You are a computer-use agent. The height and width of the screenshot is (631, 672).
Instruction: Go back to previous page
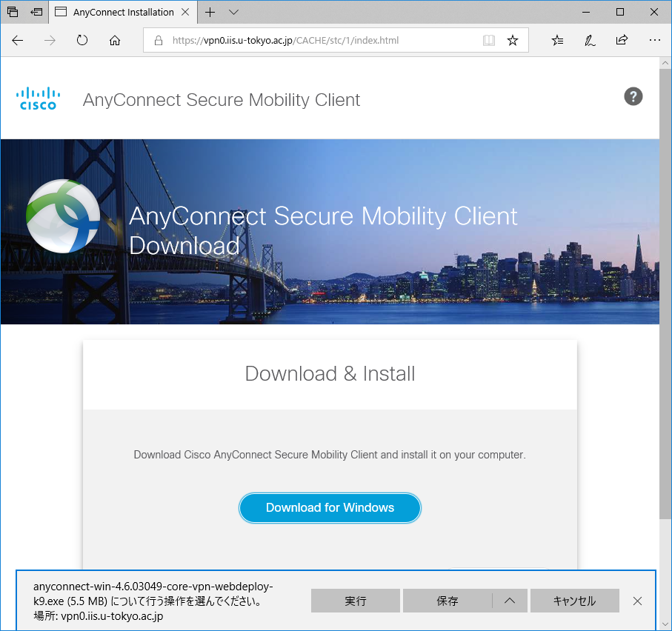(x=18, y=40)
